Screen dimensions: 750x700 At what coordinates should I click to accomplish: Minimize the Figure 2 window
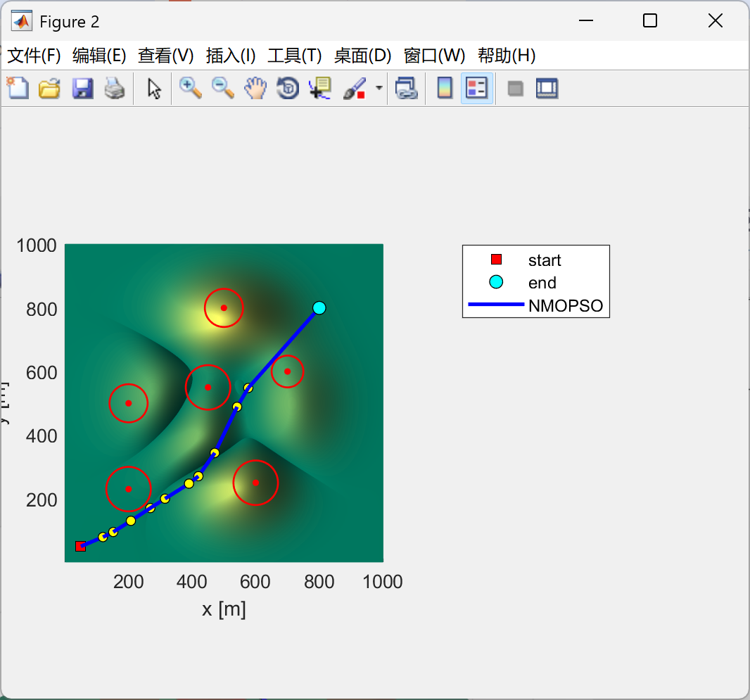[586, 20]
